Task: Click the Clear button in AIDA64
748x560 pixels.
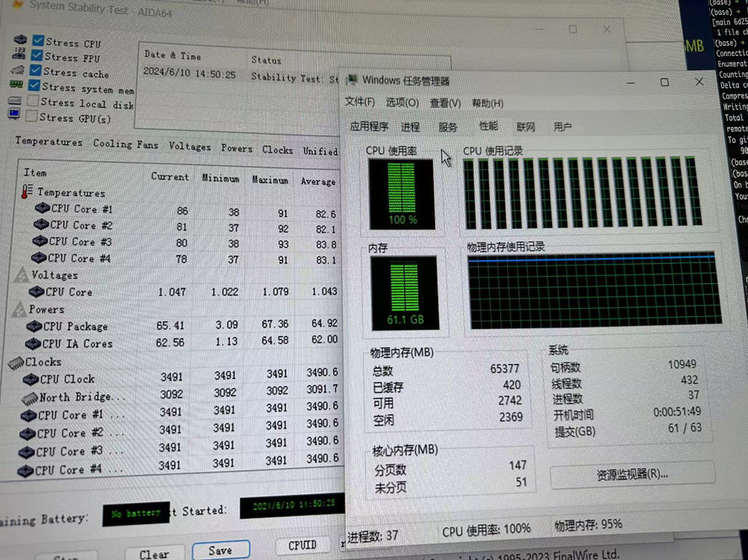Action: [x=154, y=554]
